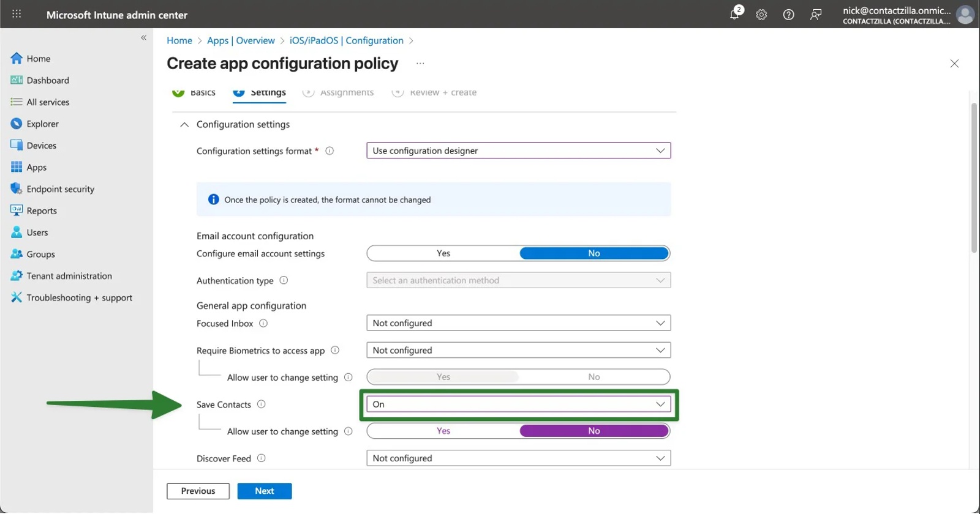Open the account profile avatar

[965, 15]
